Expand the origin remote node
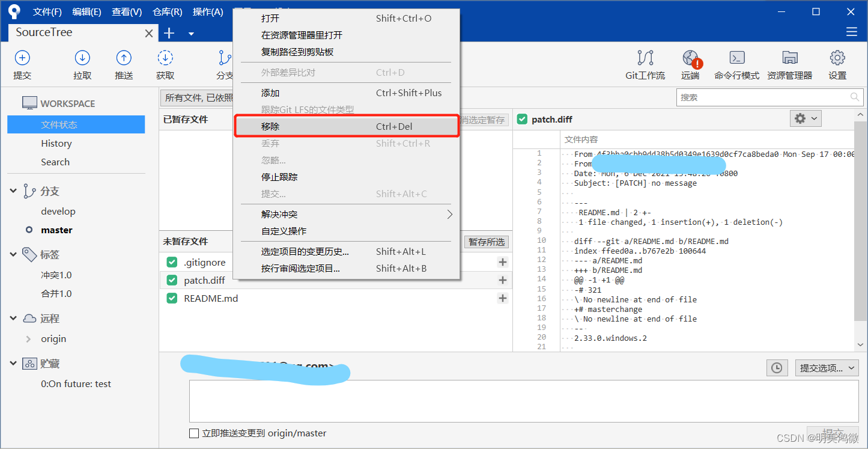This screenshot has width=868, height=449. tap(28, 339)
